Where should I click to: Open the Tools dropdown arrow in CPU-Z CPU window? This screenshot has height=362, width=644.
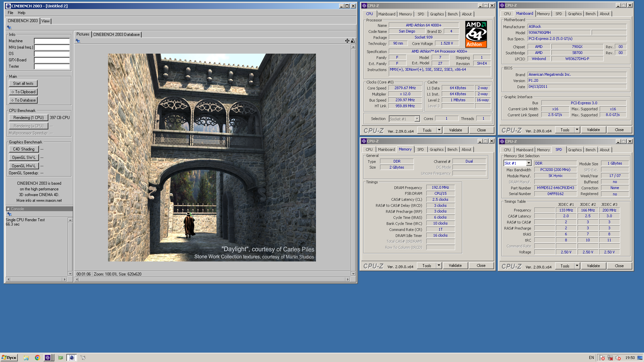click(x=439, y=130)
